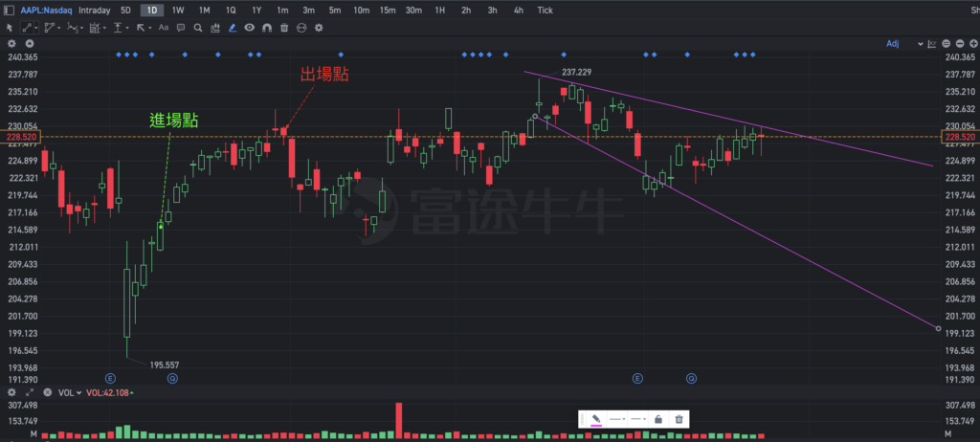The height and width of the screenshot is (442, 980).
Task: Select the Aa text tool
Action: tap(163, 28)
